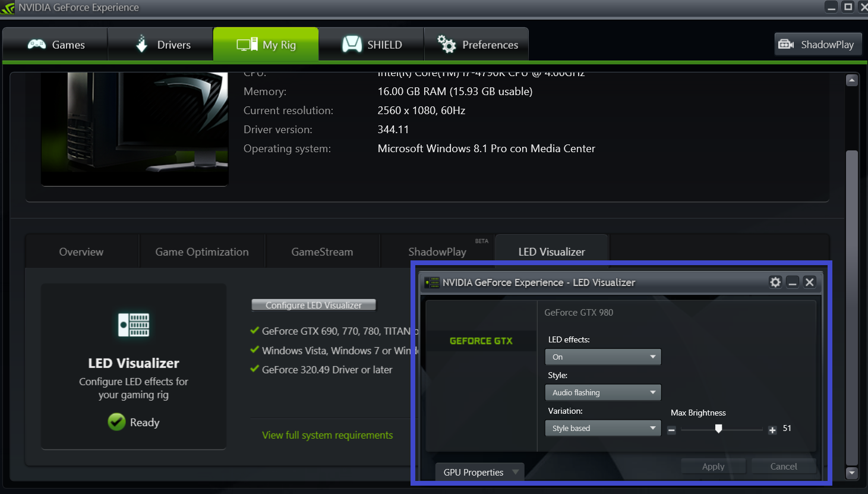Click the computer rig thumbnail image
Screen dimensions: 868x494
135,129
